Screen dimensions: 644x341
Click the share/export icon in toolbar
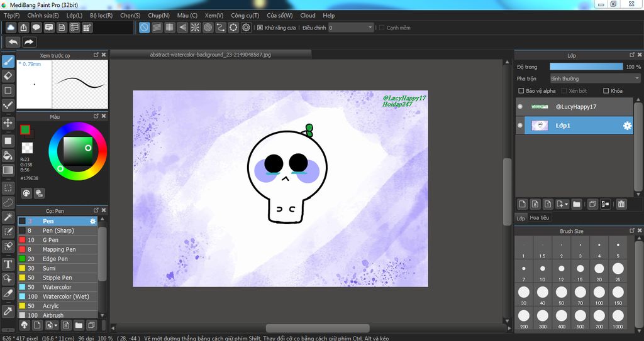[23, 28]
